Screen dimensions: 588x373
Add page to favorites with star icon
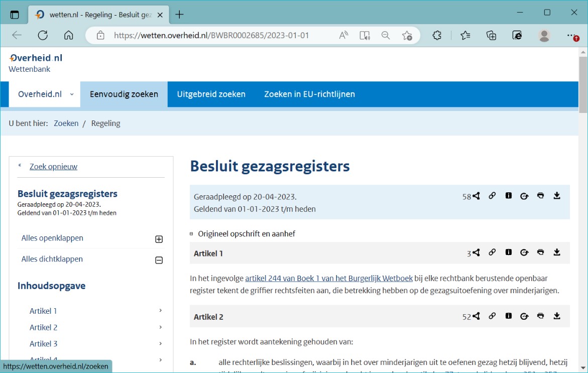pyautogui.click(x=407, y=36)
